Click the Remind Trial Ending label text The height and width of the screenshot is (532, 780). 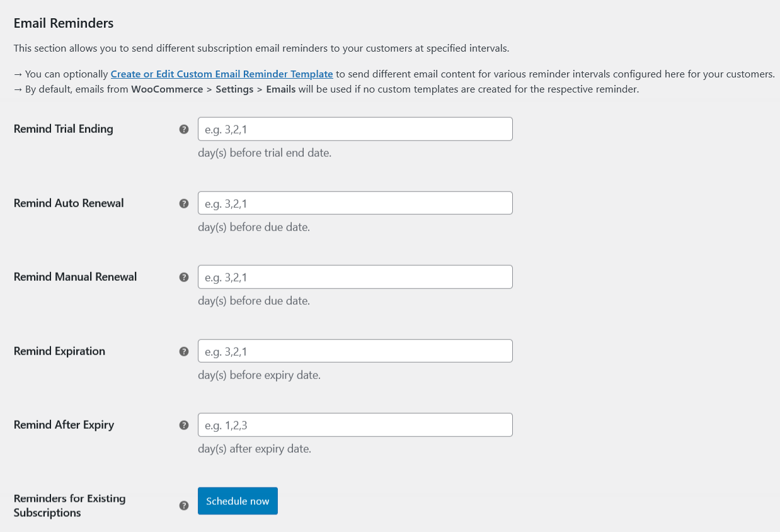(63, 128)
